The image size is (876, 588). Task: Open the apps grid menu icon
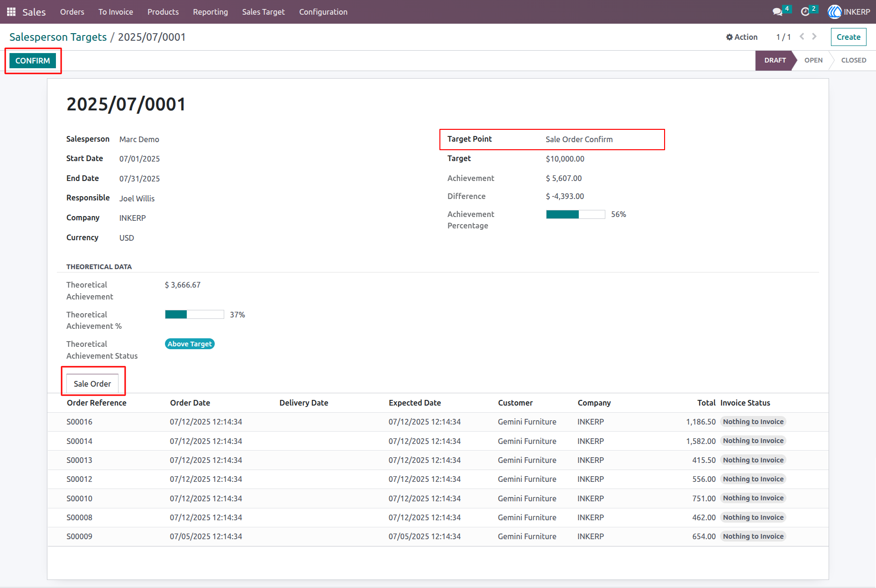(x=11, y=12)
